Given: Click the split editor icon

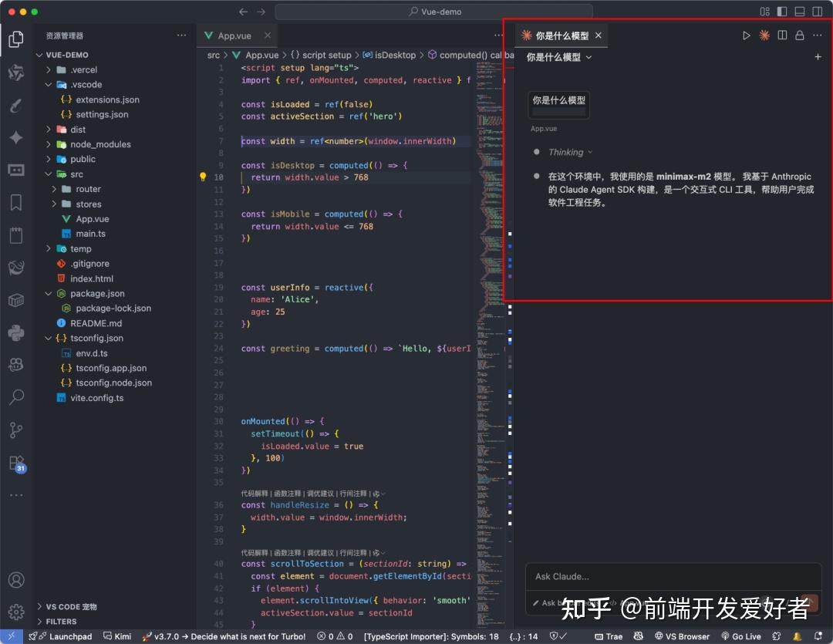Looking at the screenshot, I should 782,35.
